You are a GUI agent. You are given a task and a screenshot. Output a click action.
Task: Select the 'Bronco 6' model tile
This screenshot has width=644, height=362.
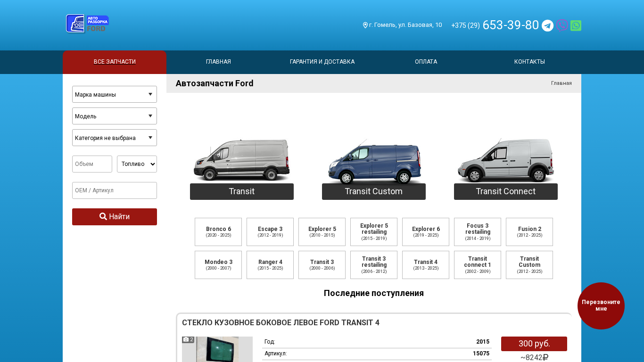[218, 232]
